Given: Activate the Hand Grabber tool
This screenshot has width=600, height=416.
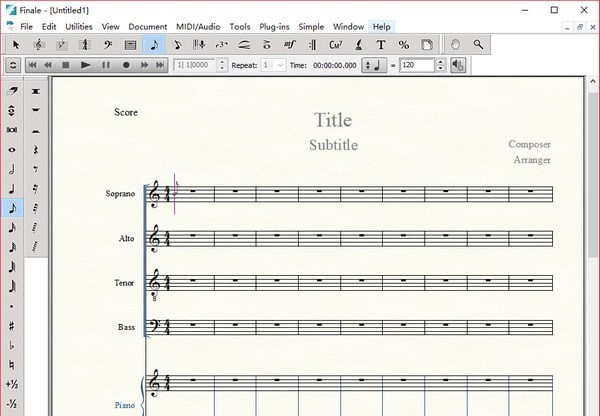Looking at the screenshot, I should 456,45.
